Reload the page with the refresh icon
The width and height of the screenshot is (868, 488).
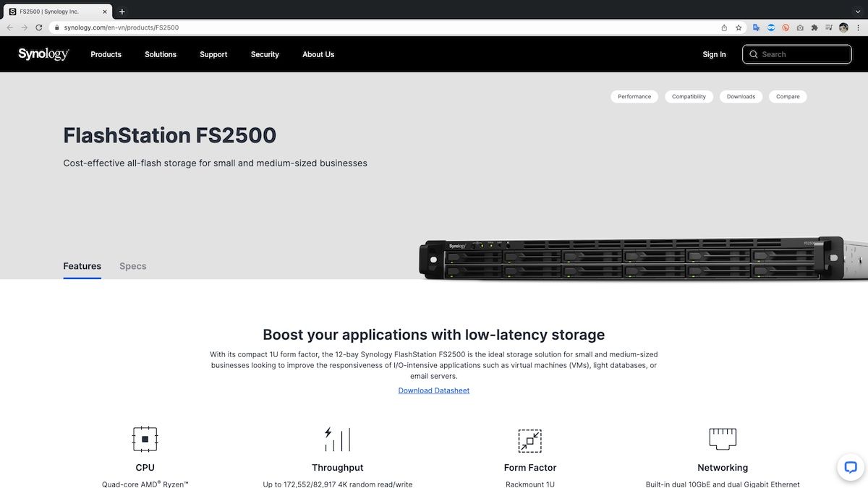pos(39,27)
